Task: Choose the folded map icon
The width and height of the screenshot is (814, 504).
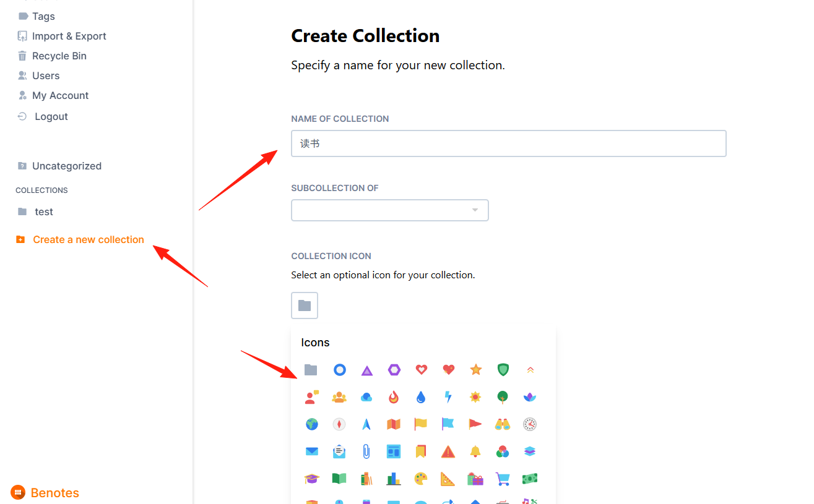Action: coord(394,424)
